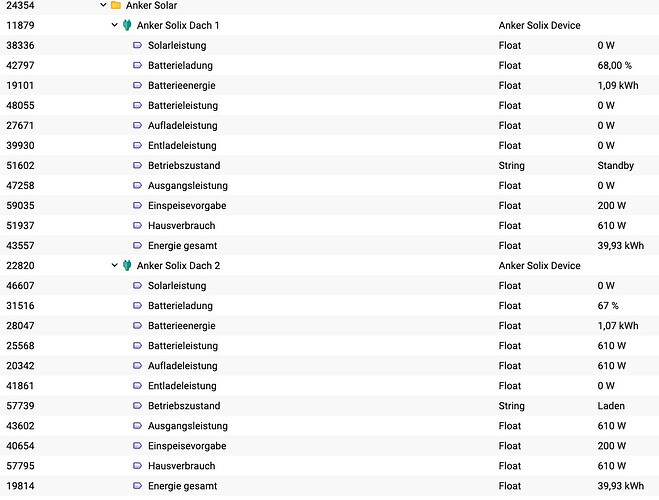Click variable tag icon for Solarleistung 38336

137,45
